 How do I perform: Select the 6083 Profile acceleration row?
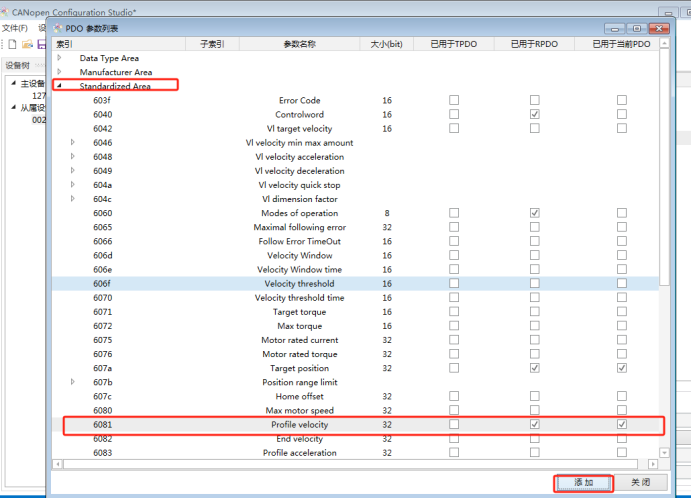click(x=356, y=453)
